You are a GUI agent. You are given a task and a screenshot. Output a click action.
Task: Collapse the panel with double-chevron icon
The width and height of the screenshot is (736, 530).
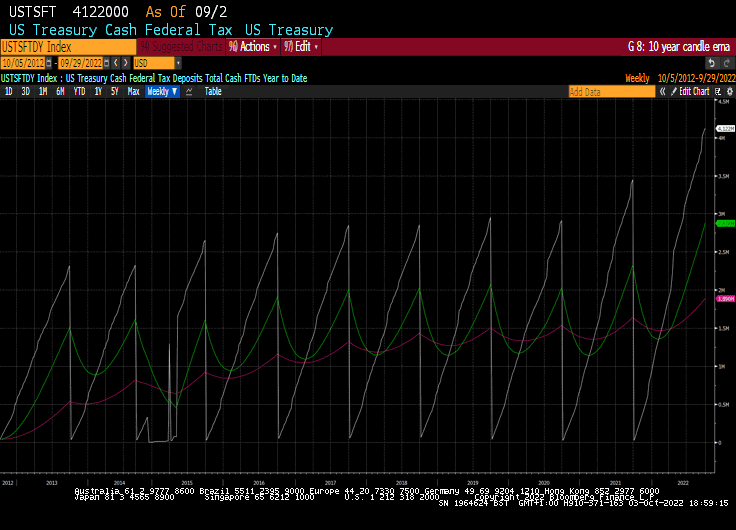[664, 91]
